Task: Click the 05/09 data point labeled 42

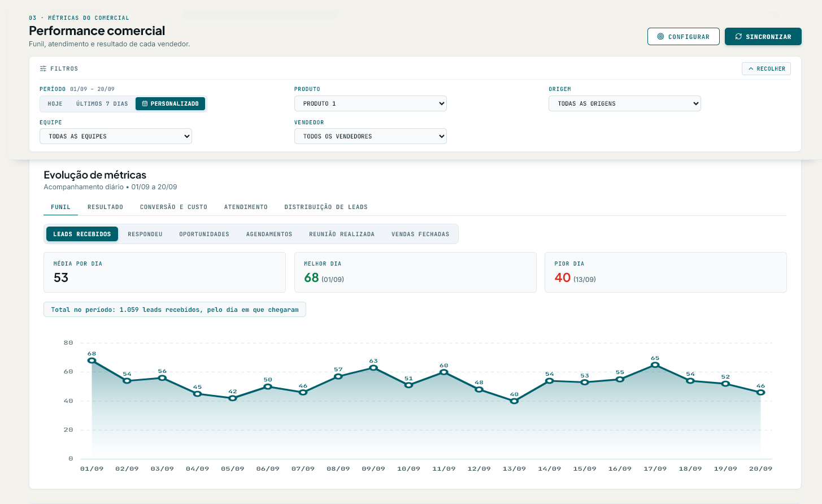Action: (x=233, y=398)
